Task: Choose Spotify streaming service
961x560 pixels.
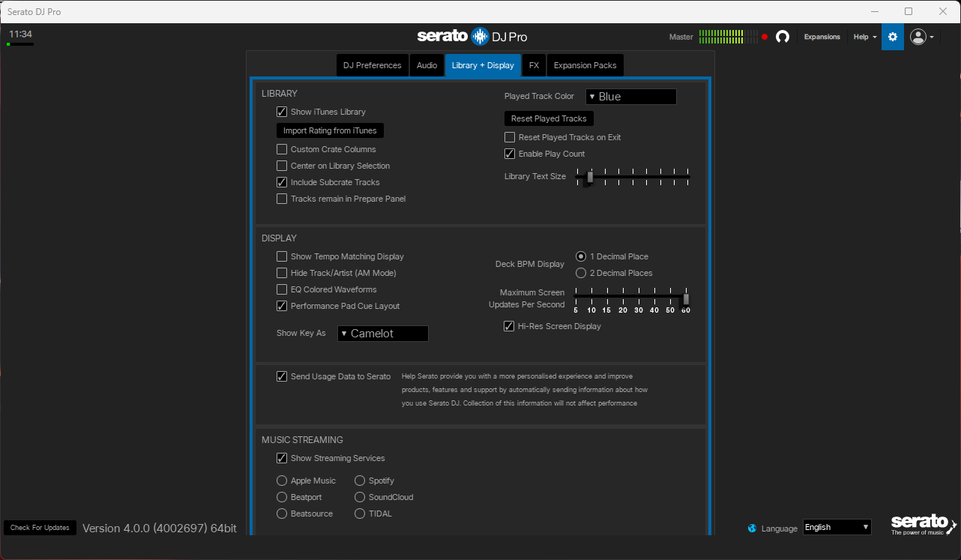Action: coord(360,481)
